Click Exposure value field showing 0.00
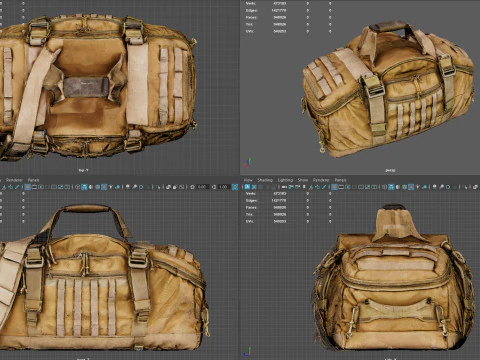 click(202, 187)
